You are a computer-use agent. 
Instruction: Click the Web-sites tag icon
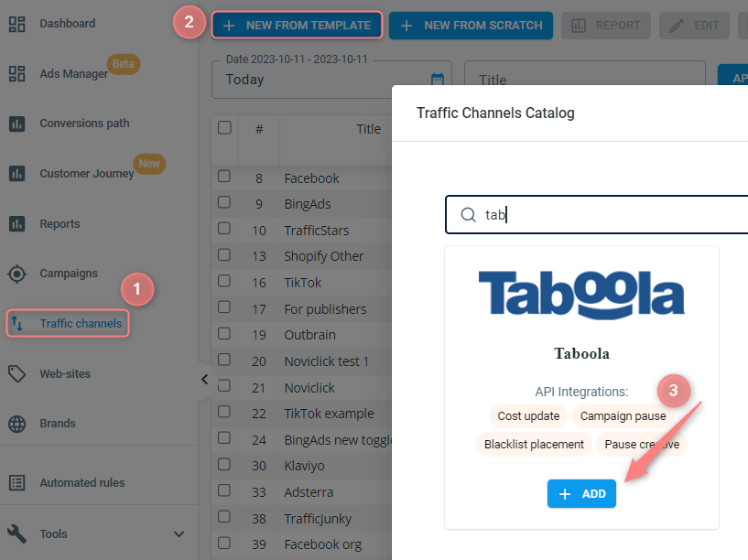click(17, 373)
